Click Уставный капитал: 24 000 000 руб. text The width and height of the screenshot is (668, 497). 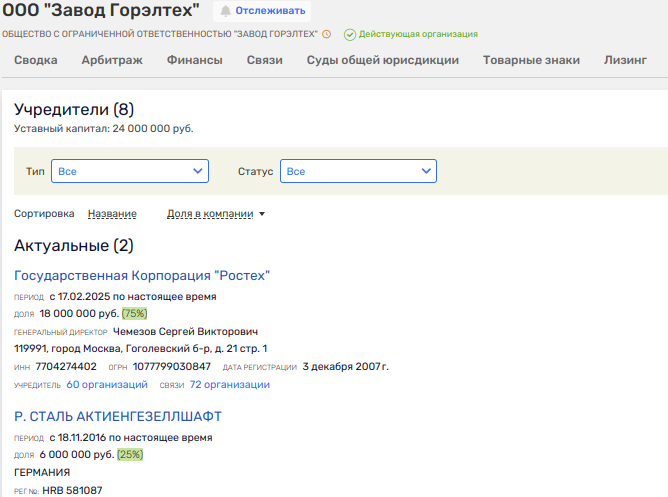tap(104, 129)
